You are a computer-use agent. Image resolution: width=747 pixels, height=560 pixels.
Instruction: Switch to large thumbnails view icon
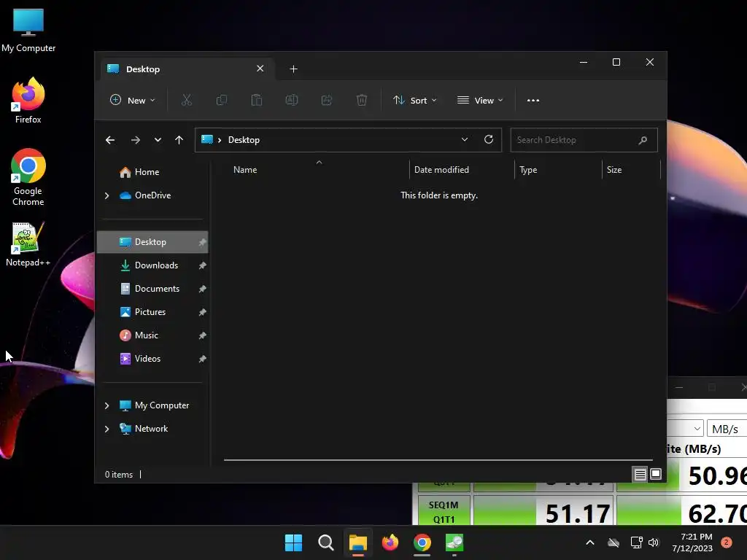pos(656,474)
